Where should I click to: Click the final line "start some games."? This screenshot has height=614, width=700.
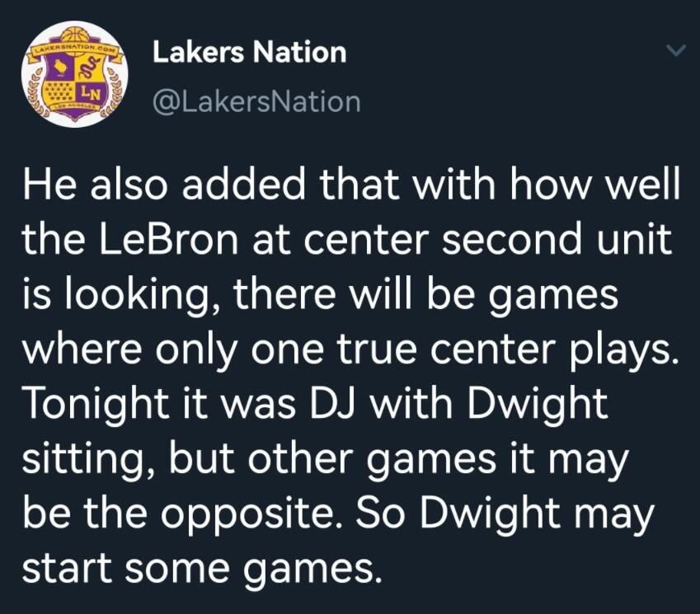click(x=203, y=569)
